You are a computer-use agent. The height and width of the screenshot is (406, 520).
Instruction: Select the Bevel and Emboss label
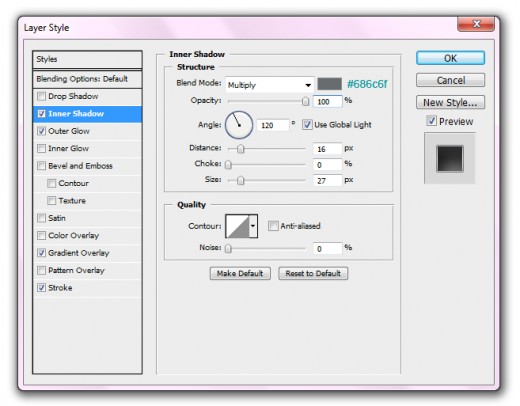pyautogui.click(x=80, y=166)
